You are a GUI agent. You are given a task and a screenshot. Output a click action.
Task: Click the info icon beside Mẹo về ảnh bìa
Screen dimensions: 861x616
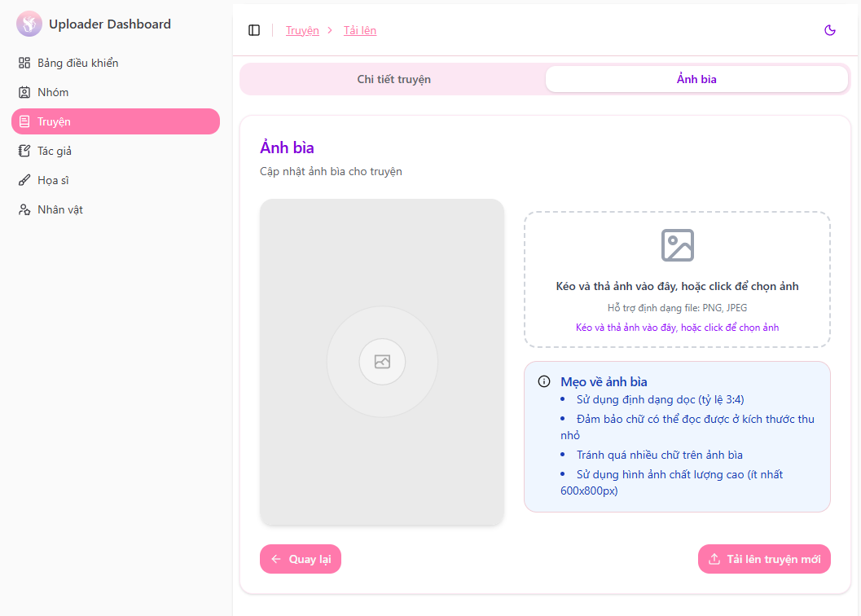coord(544,381)
